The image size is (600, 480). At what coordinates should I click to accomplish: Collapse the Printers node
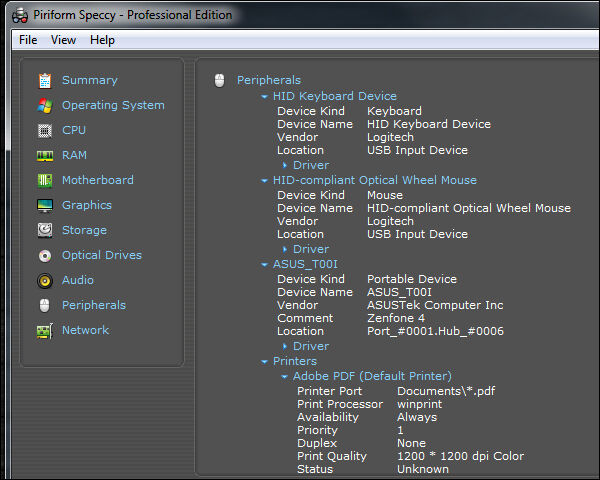pyautogui.click(x=264, y=361)
